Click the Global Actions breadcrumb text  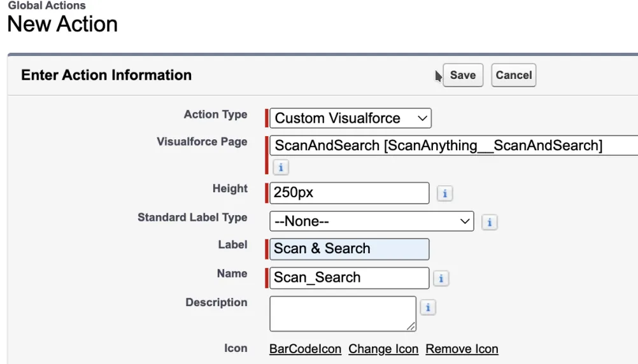point(46,5)
